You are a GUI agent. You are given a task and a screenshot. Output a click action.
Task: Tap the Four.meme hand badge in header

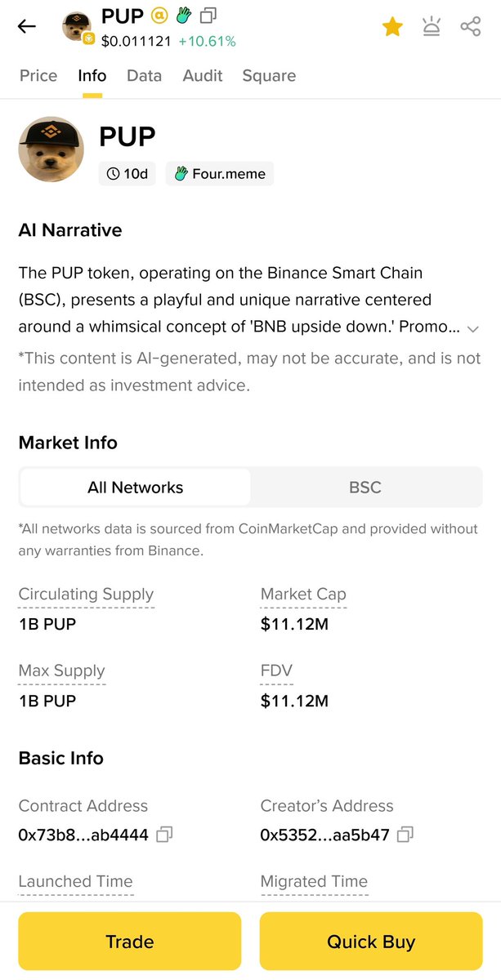(x=184, y=15)
